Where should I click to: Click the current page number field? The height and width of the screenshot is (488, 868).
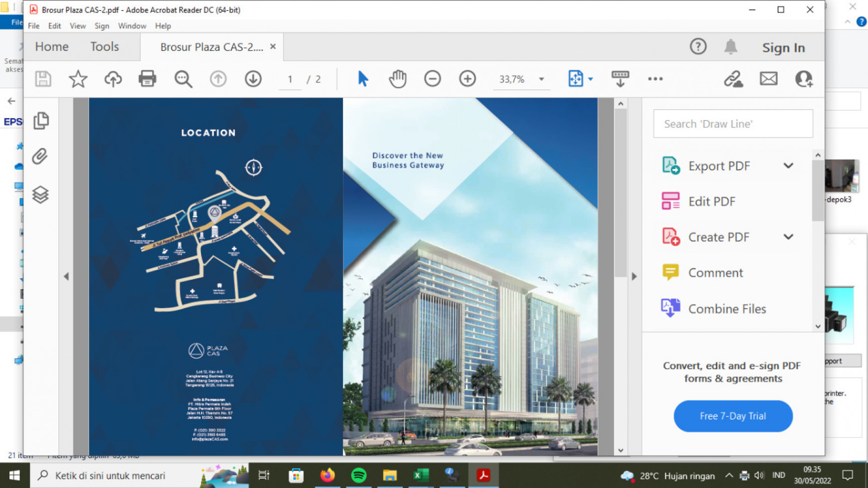(x=290, y=79)
